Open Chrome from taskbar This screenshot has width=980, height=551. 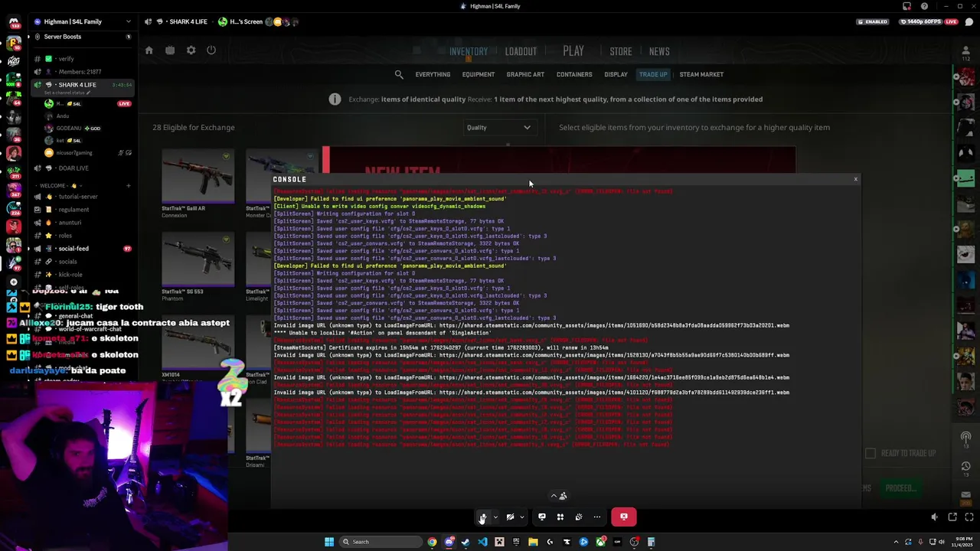[432, 542]
